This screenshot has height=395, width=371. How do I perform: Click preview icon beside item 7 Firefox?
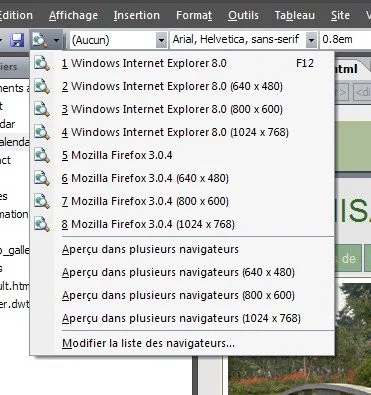pyautogui.click(x=42, y=201)
